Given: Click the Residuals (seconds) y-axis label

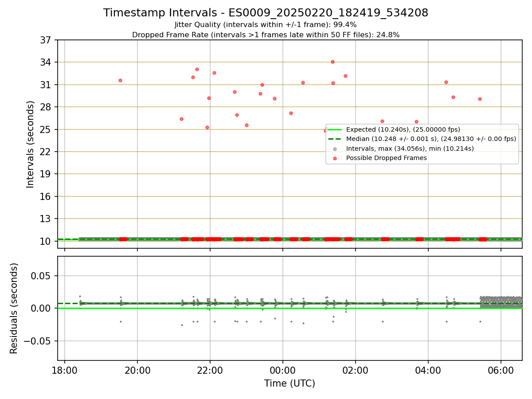Looking at the screenshot, I should [x=14, y=308].
